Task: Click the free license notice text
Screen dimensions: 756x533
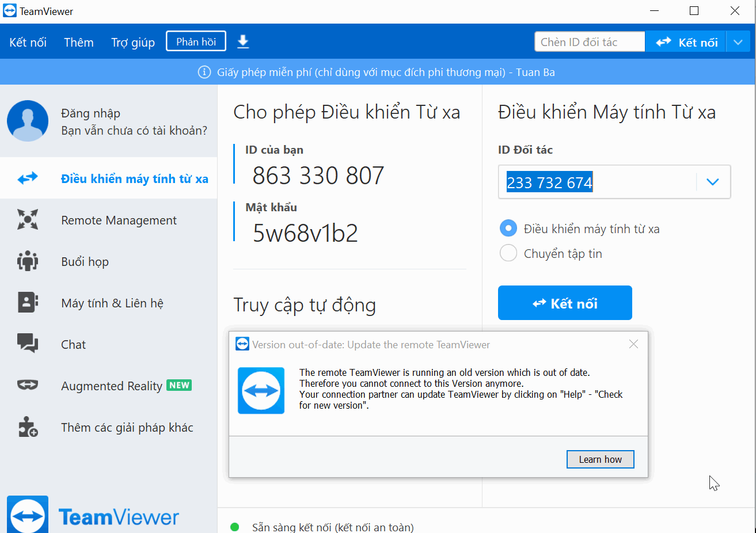Action: click(x=386, y=72)
